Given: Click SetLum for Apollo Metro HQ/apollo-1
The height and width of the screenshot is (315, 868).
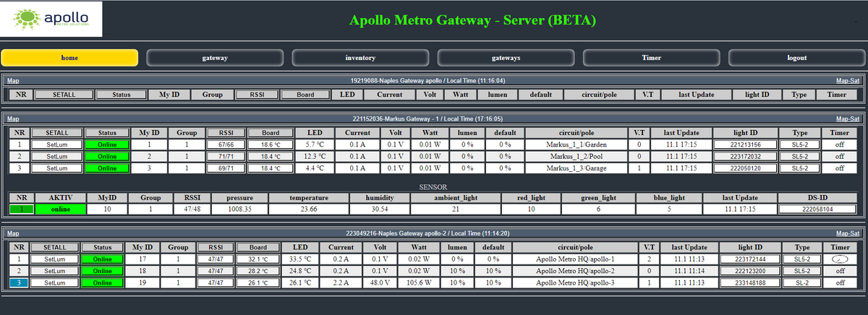Looking at the screenshot, I should click(x=54, y=259).
